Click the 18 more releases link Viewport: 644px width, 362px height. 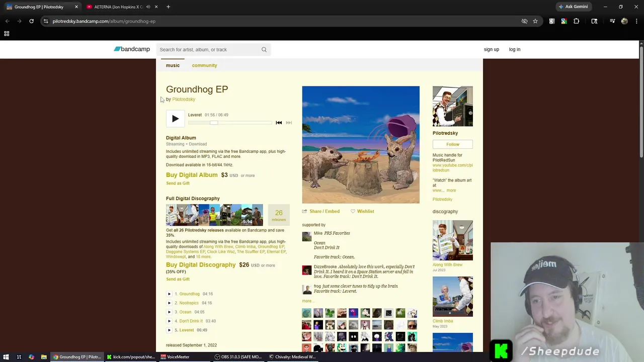tap(203, 257)
